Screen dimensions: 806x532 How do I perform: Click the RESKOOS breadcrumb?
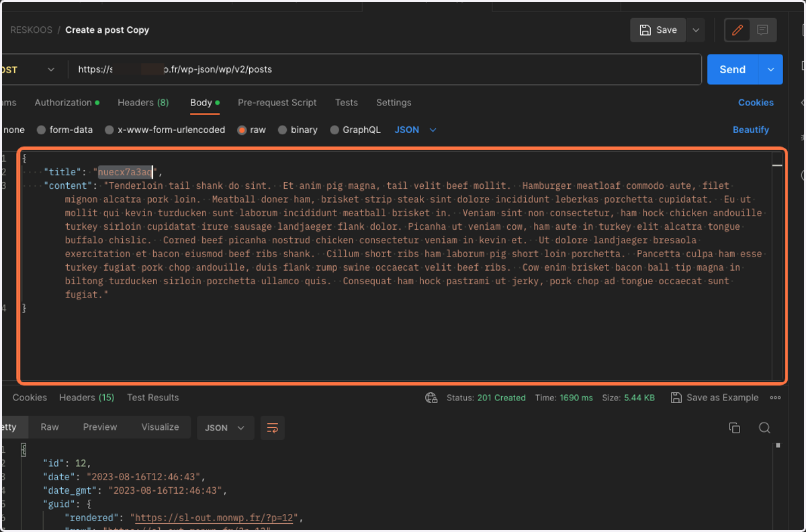coord(31,30)
